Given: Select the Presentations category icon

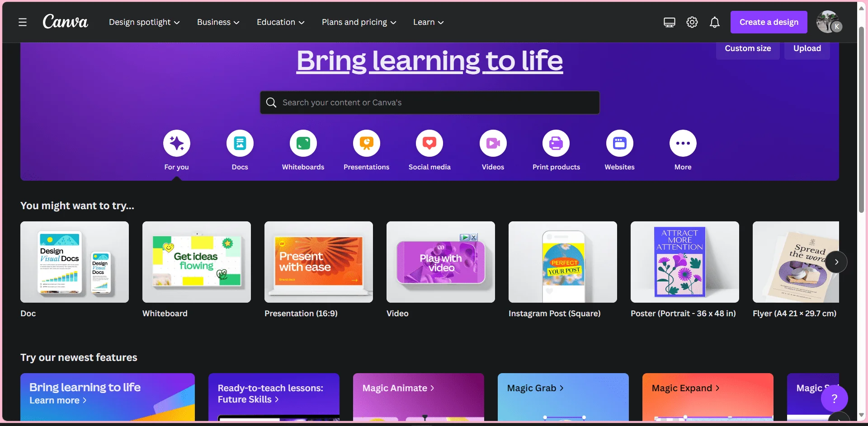Looking at the screenshot, I should click(366, 143).
